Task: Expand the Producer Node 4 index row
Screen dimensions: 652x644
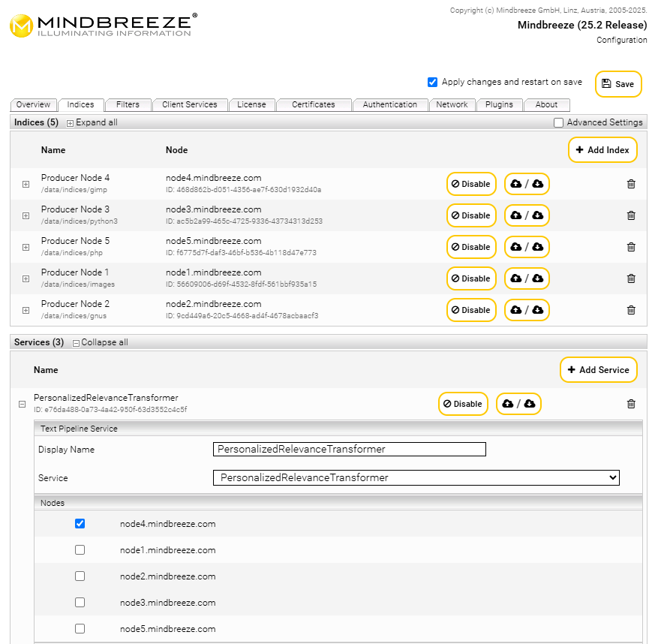Action: click(x=26, y=185)
